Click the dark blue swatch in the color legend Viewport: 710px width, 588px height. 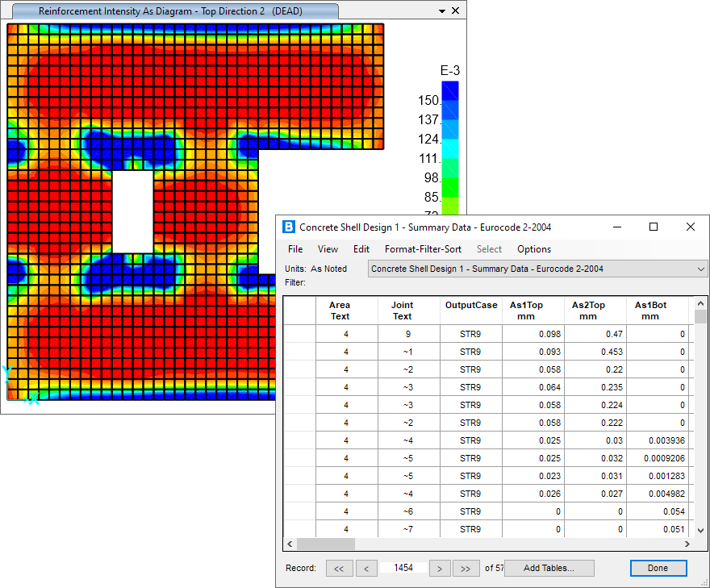click(x=450, y=90)
